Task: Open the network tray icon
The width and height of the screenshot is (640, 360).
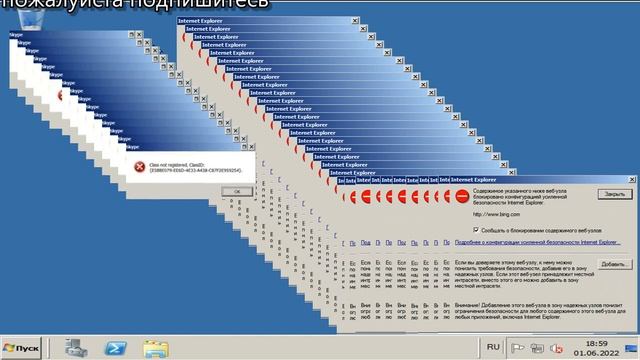Action: (537, 348)
